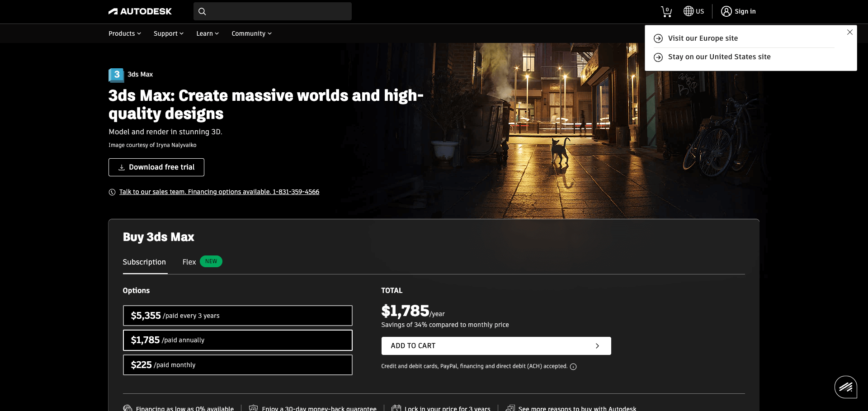Click the download icon in free trial button

[x=122, y=167]
